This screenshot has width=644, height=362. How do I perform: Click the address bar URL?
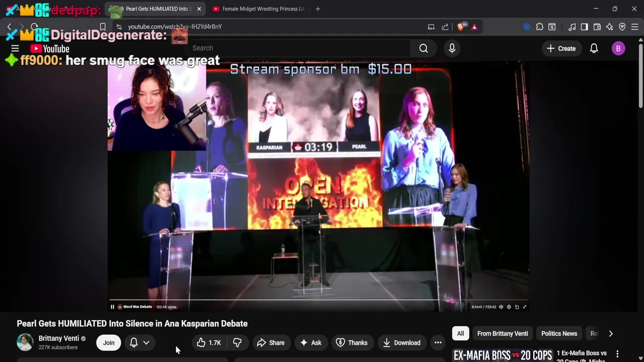pos(175,27)
